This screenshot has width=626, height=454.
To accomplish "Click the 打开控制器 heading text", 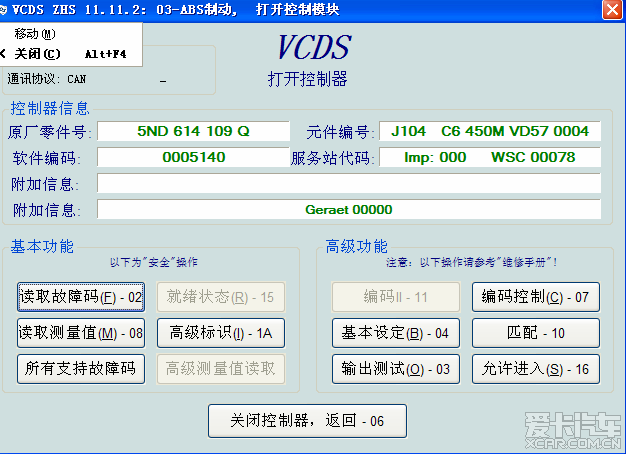I will coord(307,79).
